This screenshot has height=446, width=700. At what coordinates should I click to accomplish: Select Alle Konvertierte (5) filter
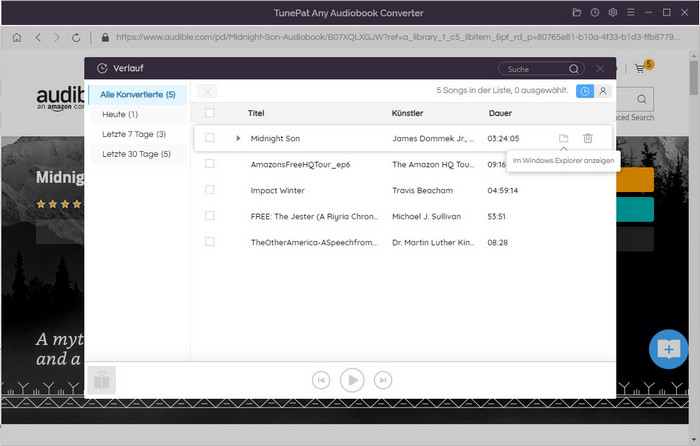pos(138,95)
